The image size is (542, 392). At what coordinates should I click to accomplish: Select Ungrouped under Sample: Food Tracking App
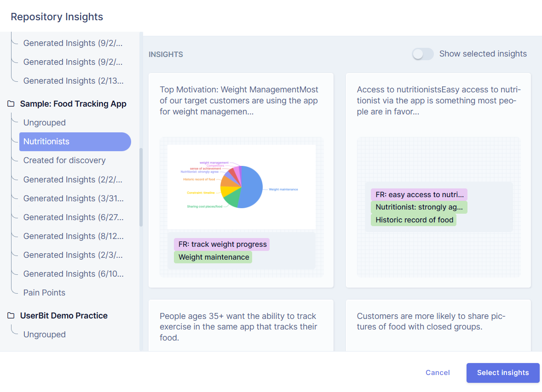click(44, 123)
